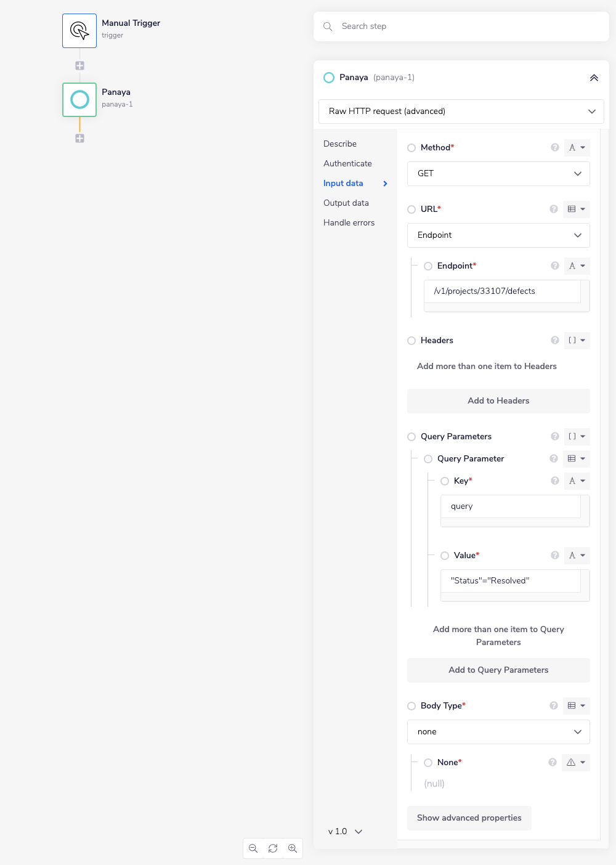Click the reset zoom refresh icon
616x865 pixels.
[273, 848]
